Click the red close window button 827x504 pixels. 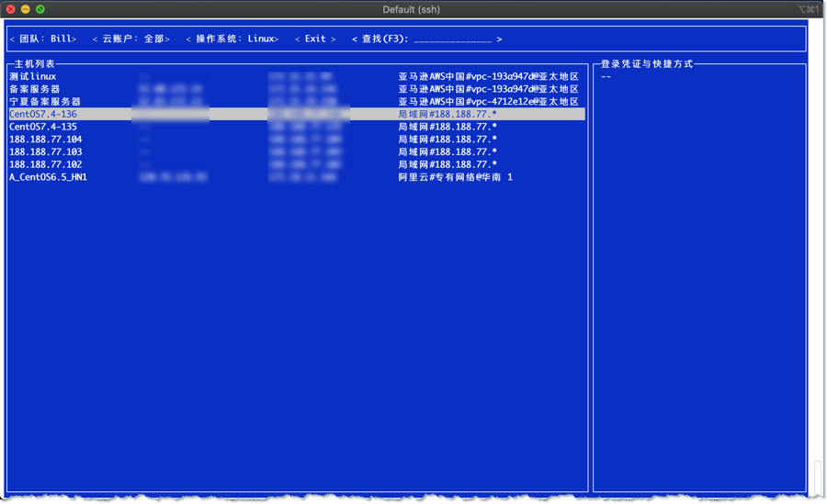click(11, 9)
